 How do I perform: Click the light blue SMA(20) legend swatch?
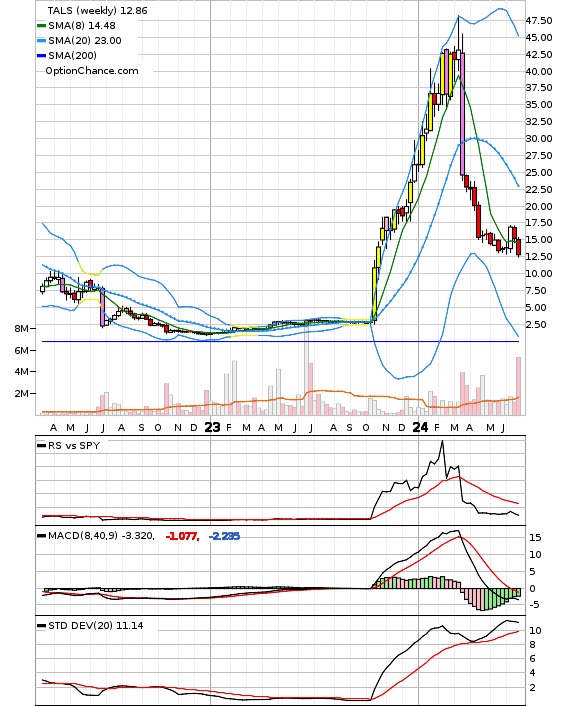coord(41,41)
